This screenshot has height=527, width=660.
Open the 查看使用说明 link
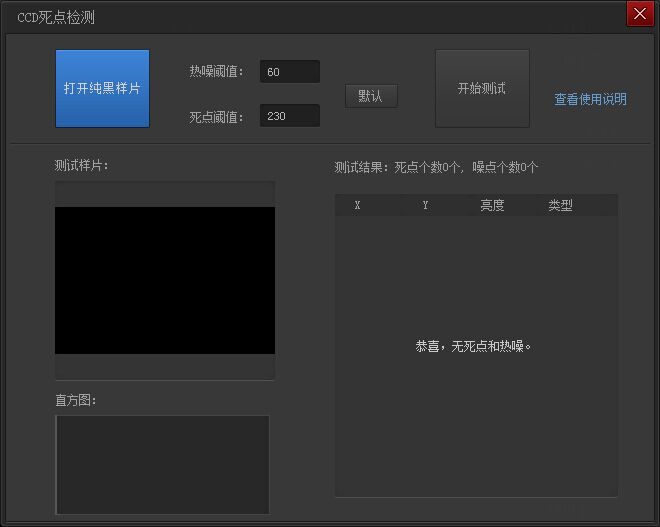pos(590,99)
